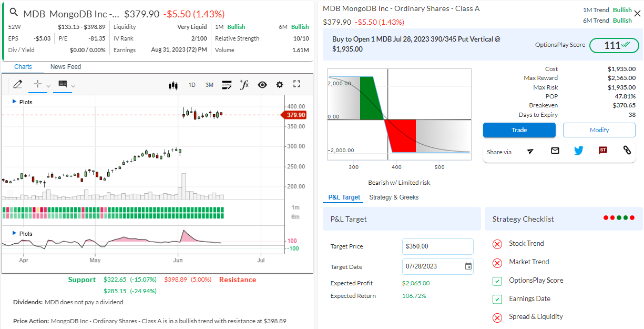
Task: Click the Expected Profit value $2,065.00
Action: pyautogui.click(x=416, y=283)
